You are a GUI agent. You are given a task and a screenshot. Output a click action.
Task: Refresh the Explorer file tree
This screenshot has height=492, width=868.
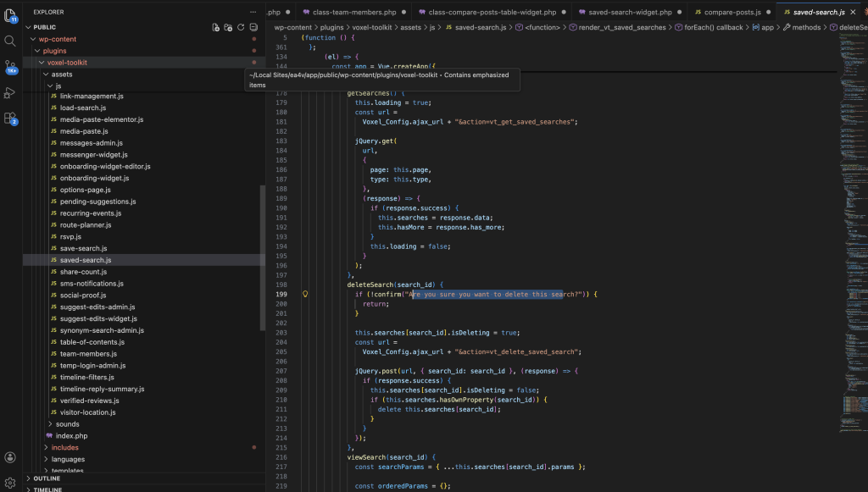click(241, 27)
